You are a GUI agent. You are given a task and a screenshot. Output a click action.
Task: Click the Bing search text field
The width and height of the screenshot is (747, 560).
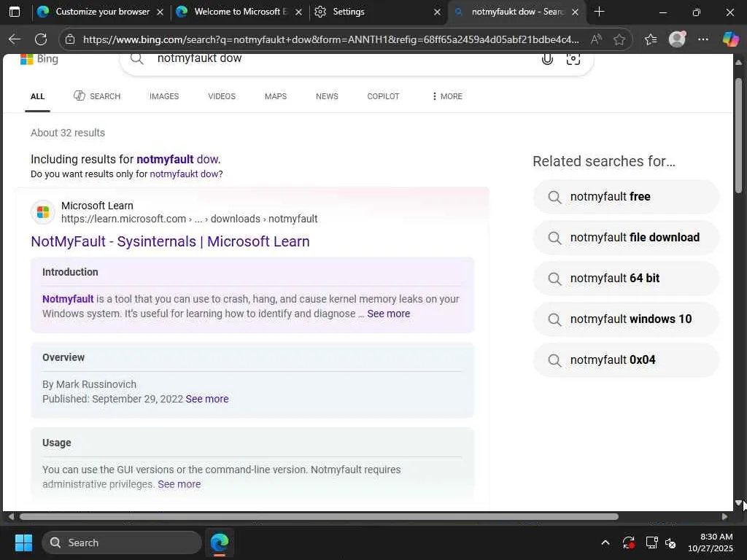[343, 59]
